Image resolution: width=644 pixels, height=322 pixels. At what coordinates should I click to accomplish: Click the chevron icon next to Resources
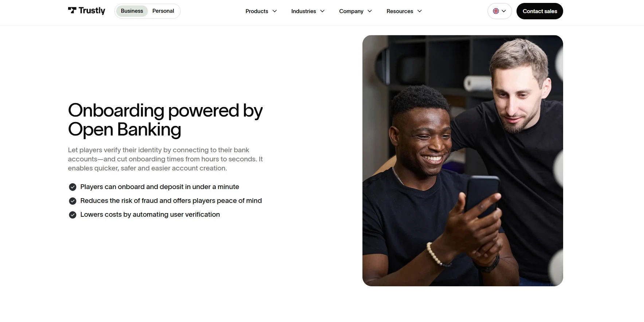pos(420,11)
